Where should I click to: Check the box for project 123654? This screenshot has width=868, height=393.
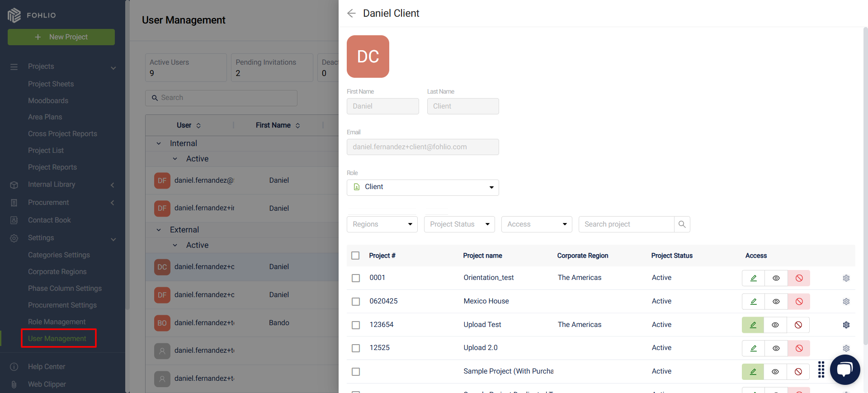pyautogui.click(x=356, y=325)
